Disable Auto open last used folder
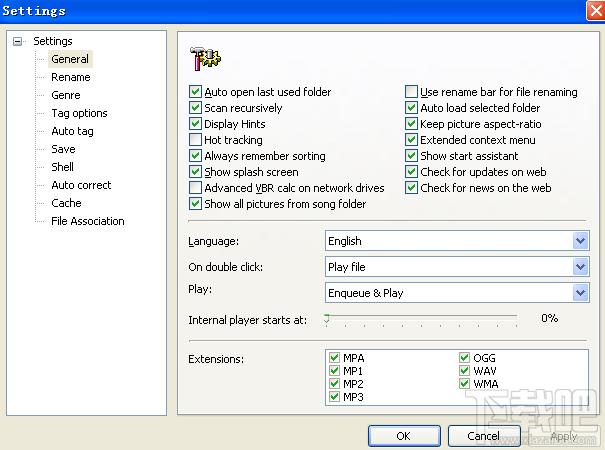This screenshot has width=605, height=450. coord(195,92)
